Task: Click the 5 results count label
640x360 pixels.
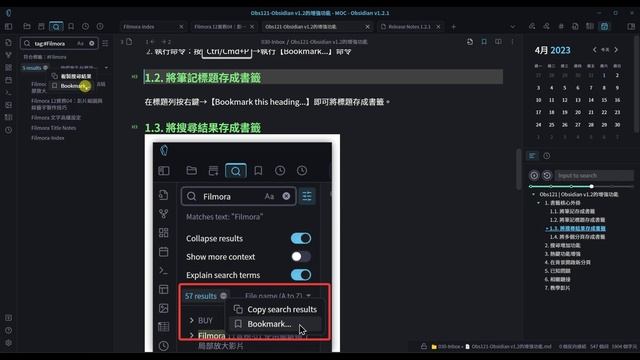Action: 31,68
